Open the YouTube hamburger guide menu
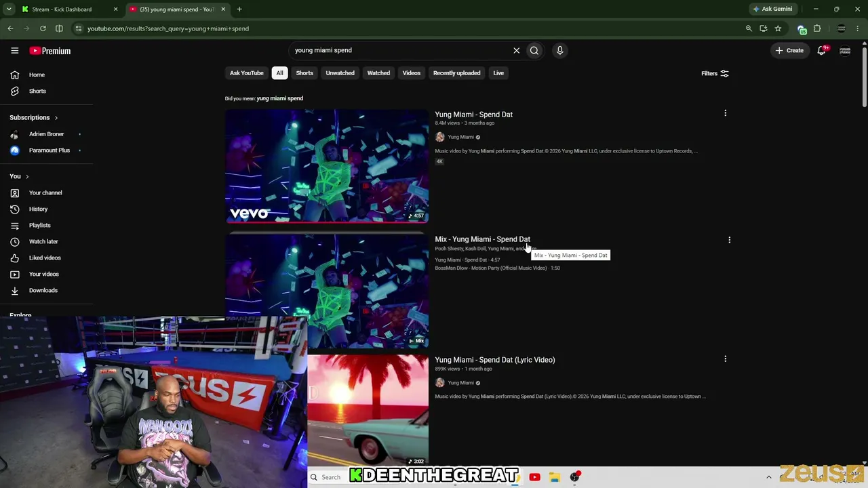Viewport: 868px width, 488px height. (x=14, y=51)
